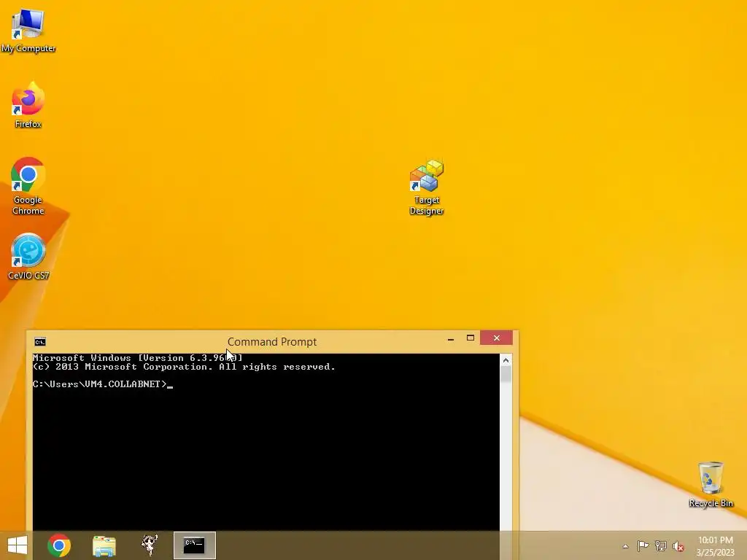Click Command Prompt taskbar button
This screenshot has width=747, height=560.
click(x=194, y=545)
